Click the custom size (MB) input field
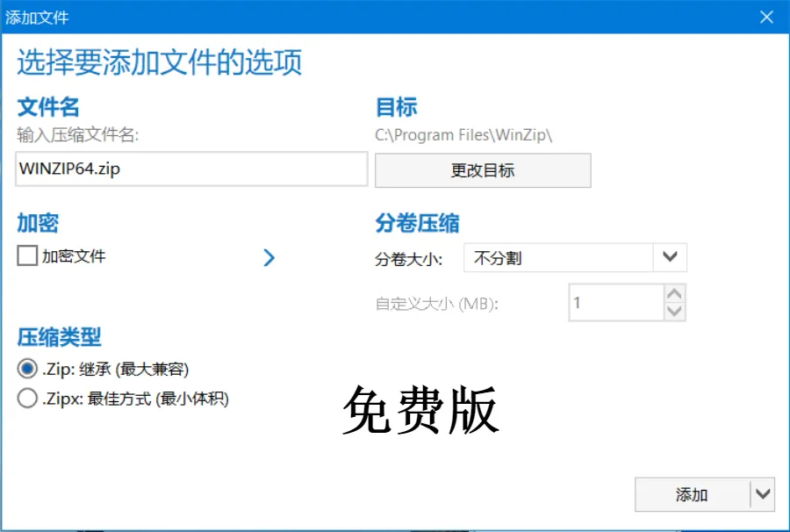 click(x=615, y=302)
